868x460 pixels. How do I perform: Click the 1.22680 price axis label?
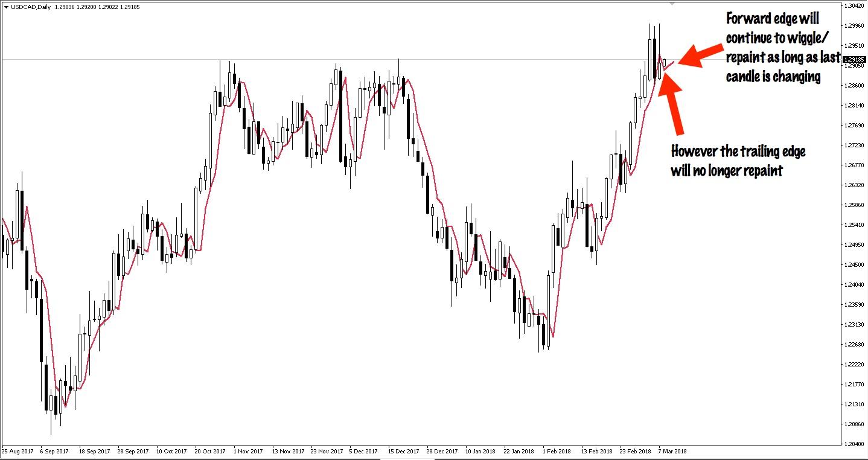coord(855,344)
